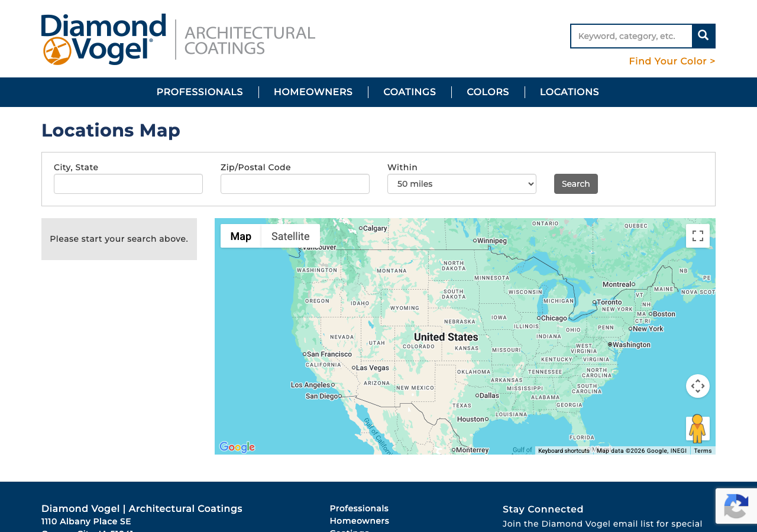Open the Professionals menu

point(200,92)
